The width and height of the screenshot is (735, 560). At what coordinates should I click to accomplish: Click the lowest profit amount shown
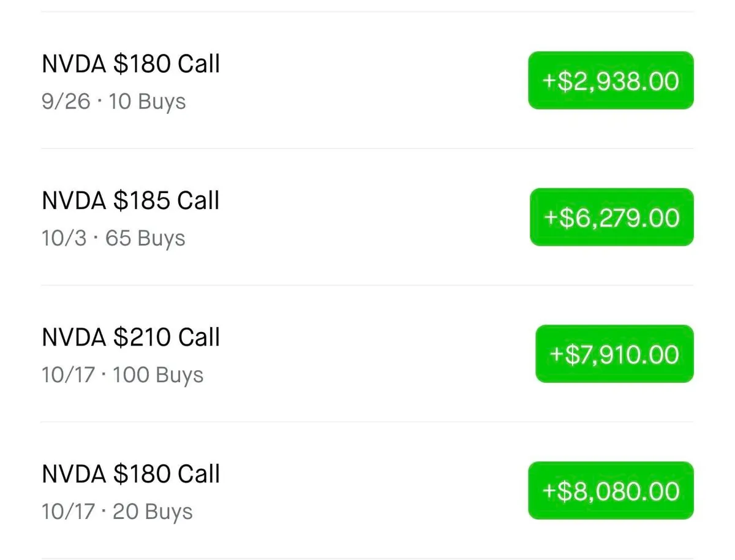(611, 81)
